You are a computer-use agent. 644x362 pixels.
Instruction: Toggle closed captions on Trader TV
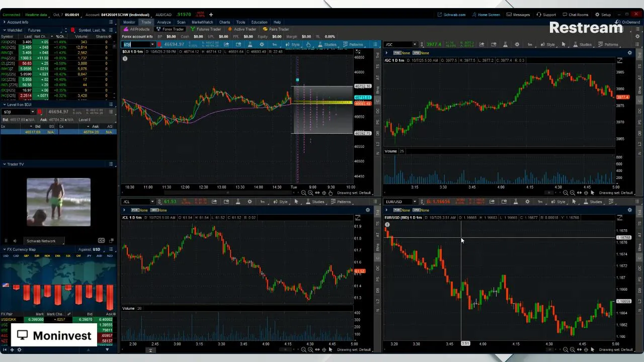pyautogui.click(x=101, y=241)
